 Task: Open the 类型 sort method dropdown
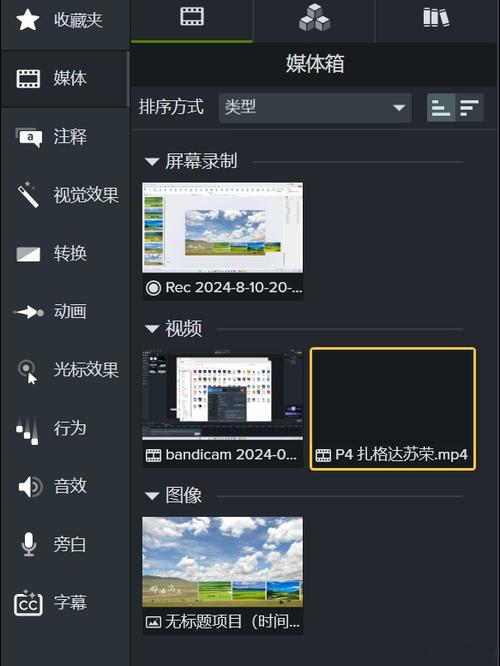315,108
